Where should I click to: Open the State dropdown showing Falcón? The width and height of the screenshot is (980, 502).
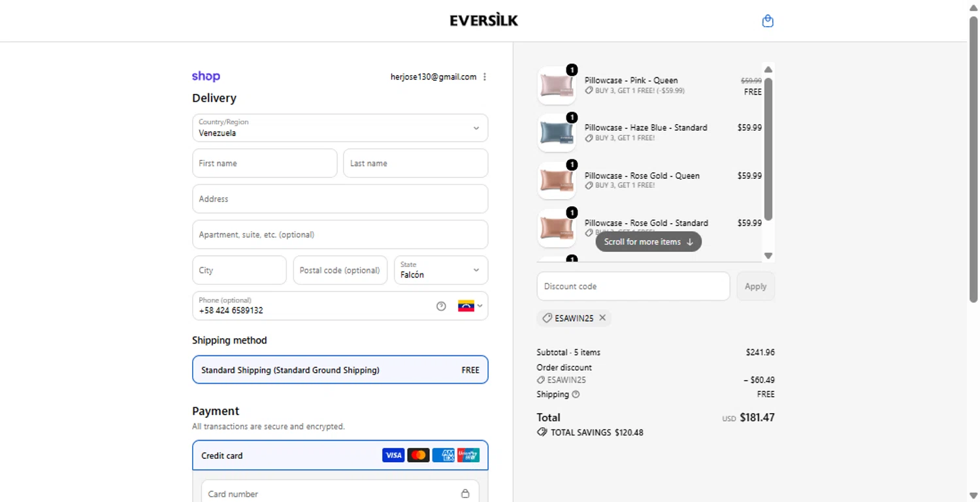(441, 270)
